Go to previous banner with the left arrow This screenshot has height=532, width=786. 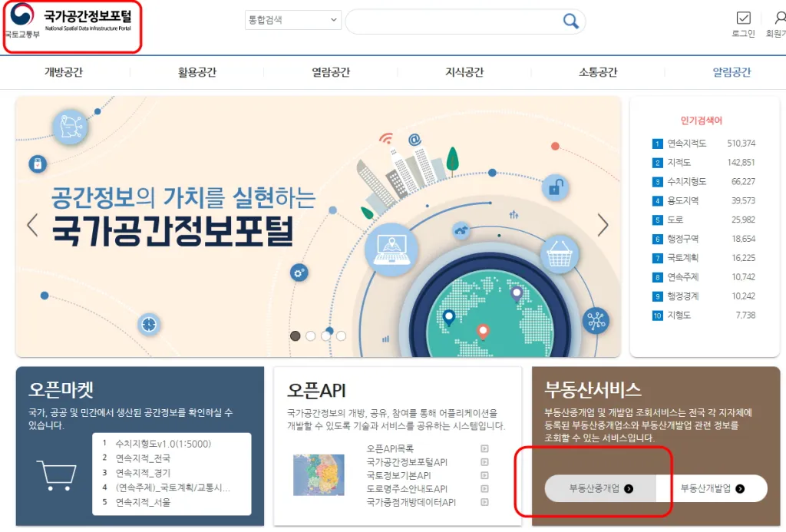point(31,226)
